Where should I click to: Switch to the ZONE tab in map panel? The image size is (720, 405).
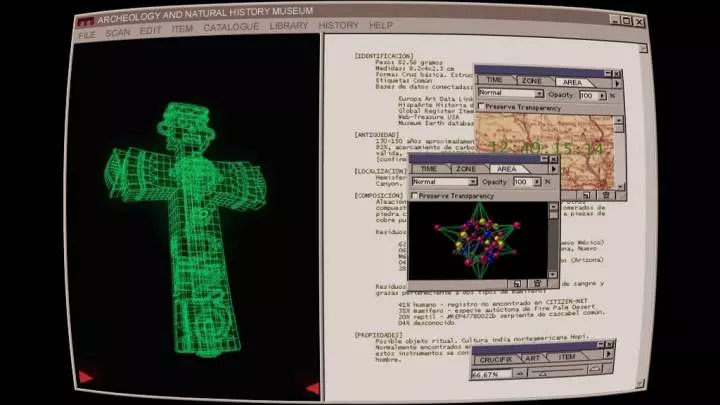point(532,81)
